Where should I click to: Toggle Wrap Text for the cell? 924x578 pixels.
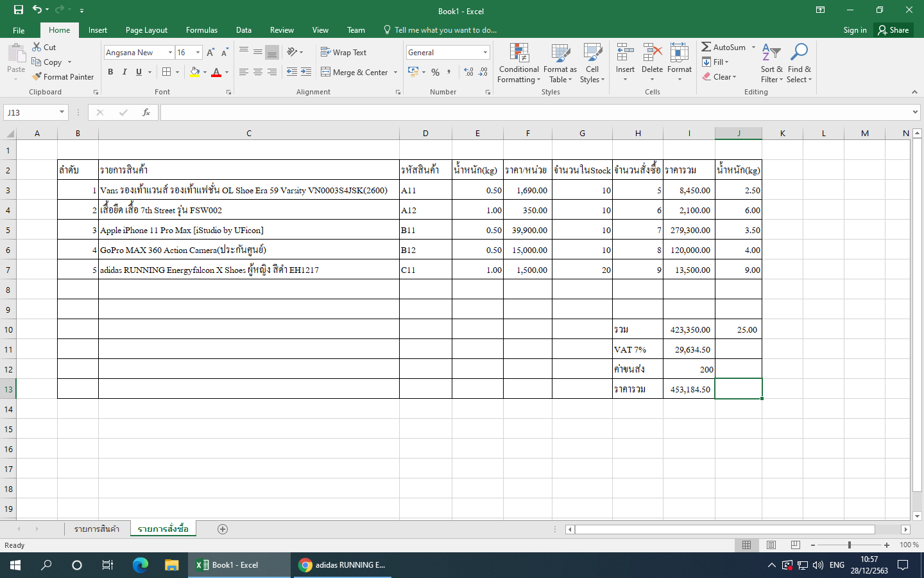coord(343,53)
